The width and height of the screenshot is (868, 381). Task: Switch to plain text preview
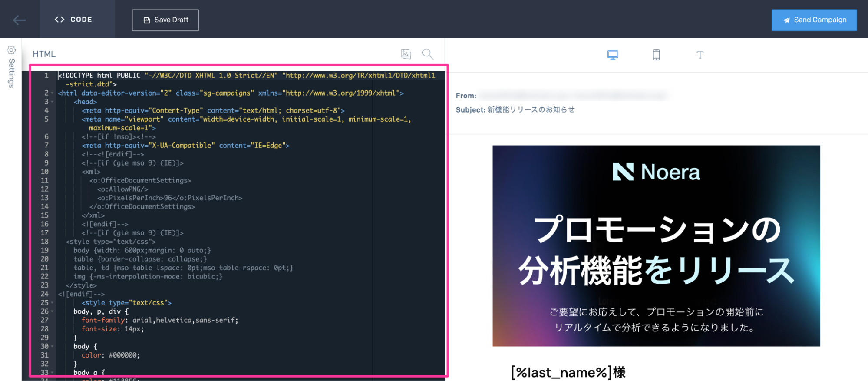coord(700,55)
